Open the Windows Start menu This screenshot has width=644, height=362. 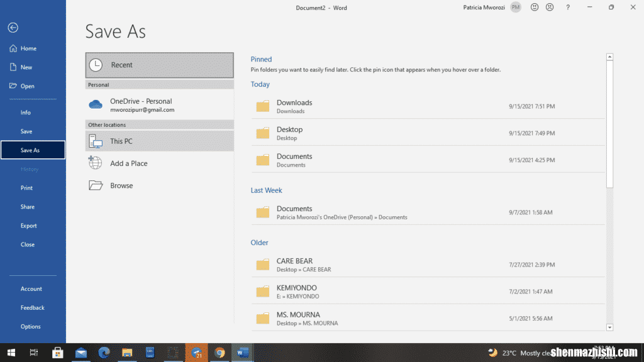[11, 353]
